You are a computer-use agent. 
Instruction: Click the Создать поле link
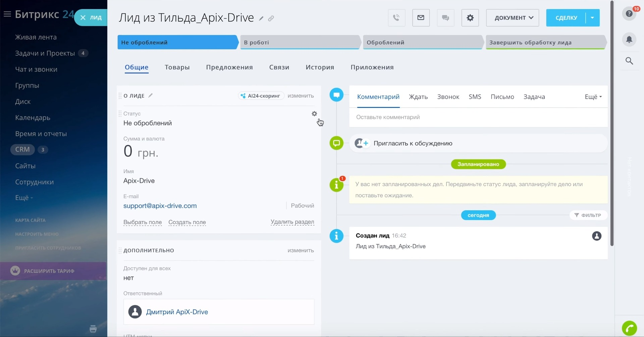click(187, 222)
